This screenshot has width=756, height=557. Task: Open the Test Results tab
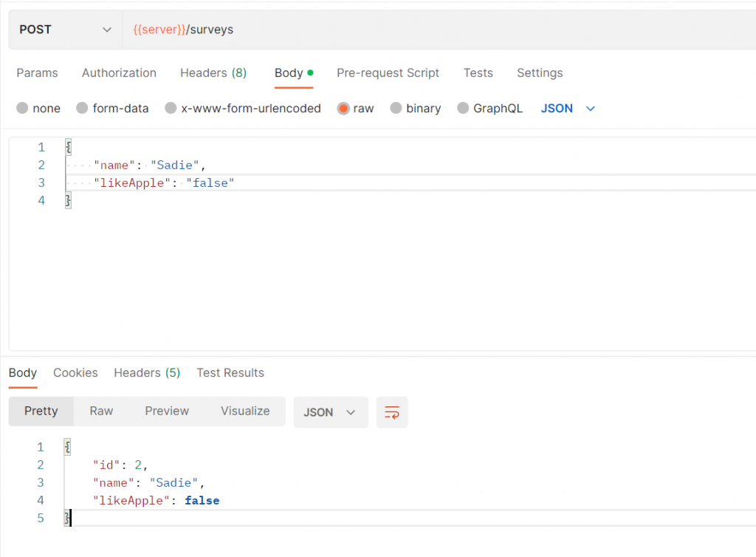[230, 373]
